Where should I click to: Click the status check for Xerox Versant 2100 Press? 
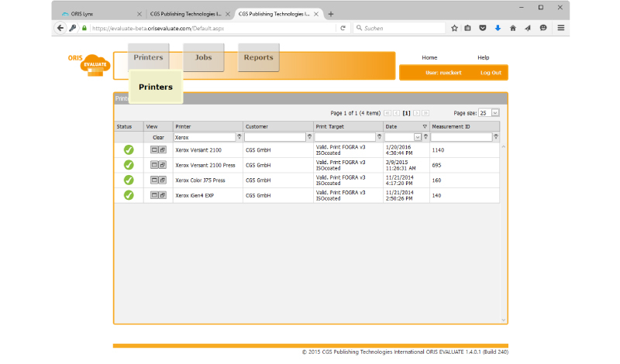coord(129,165)
